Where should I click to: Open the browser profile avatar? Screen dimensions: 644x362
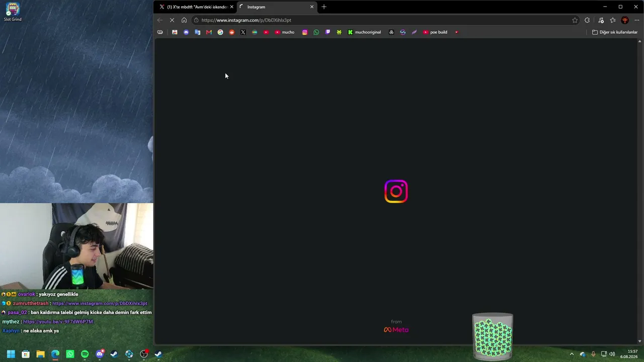click(625, 20)
